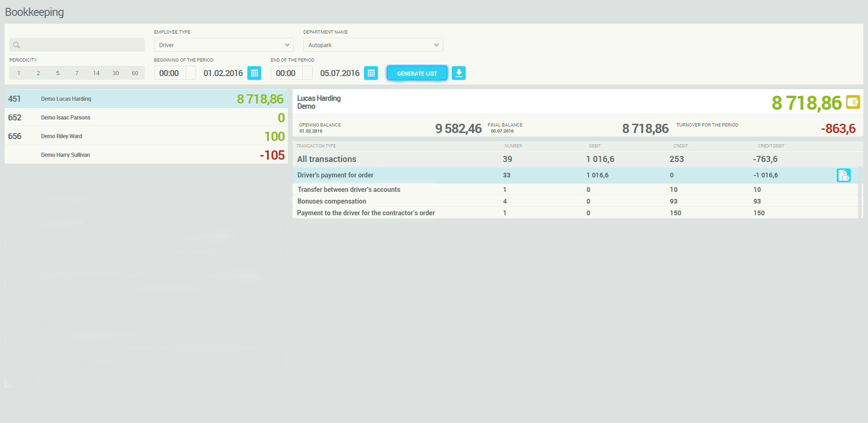Click the beginning period time field
This screenshot has height=423, width=868.
[169, 73]
